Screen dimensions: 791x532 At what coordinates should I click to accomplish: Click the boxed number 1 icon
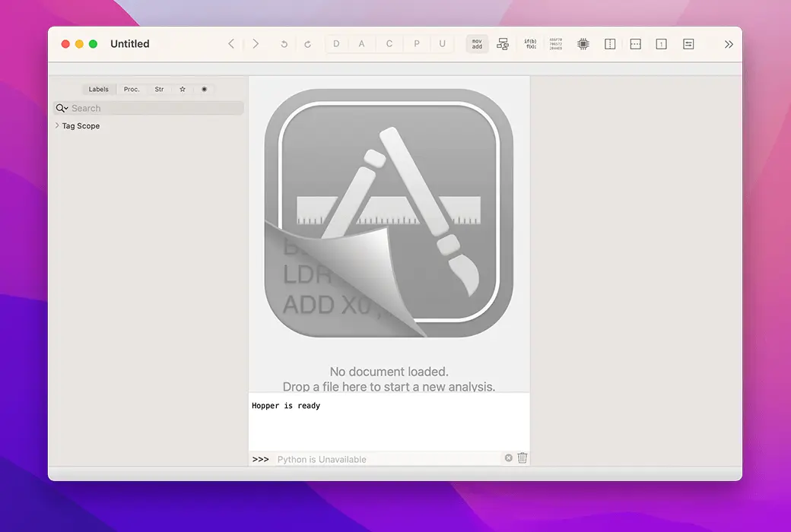point(662,44)
